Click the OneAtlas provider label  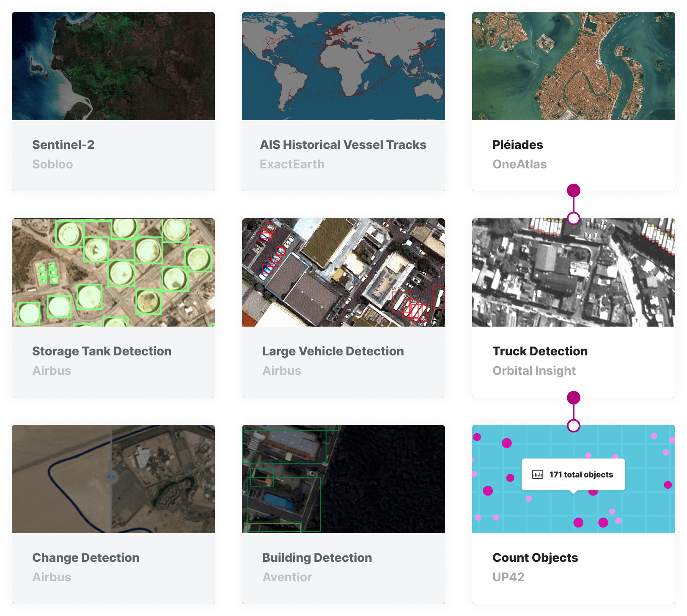(x=519, y=164)
